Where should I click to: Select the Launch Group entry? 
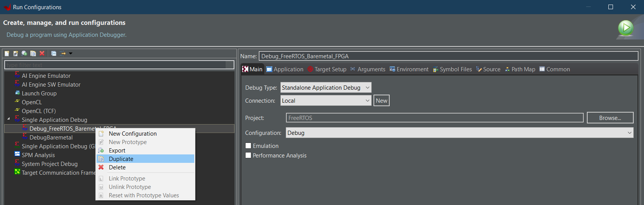coord(39,93)
